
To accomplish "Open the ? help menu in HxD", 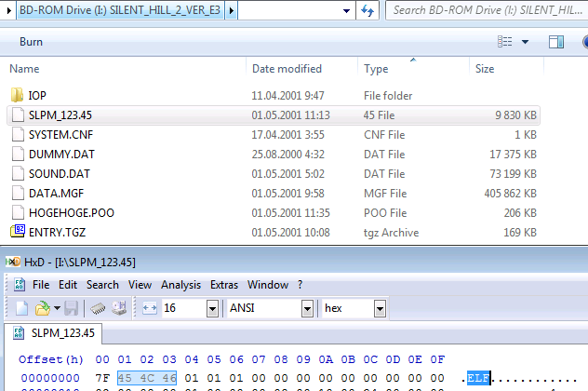I will [x=300, y=285].
